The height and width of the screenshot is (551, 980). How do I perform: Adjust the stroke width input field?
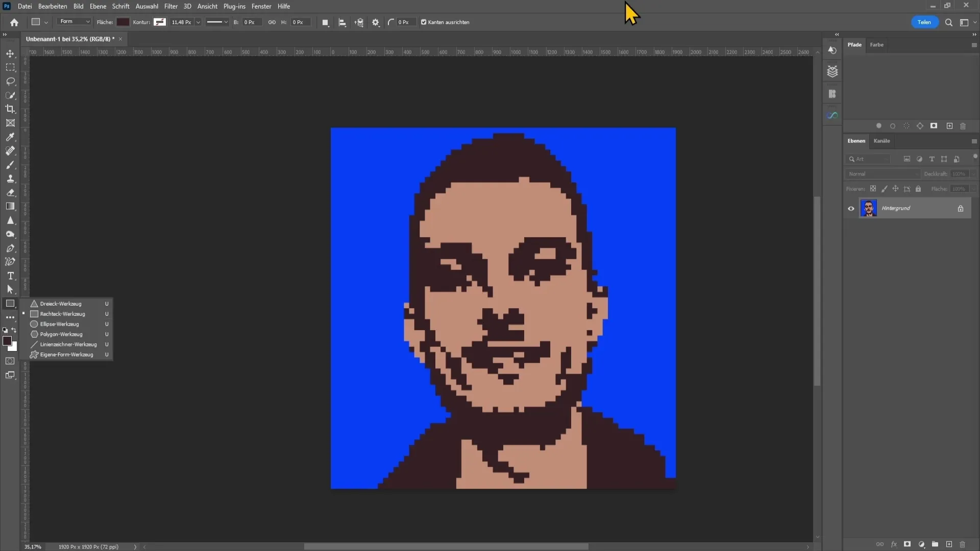click(x=180, y=22)
